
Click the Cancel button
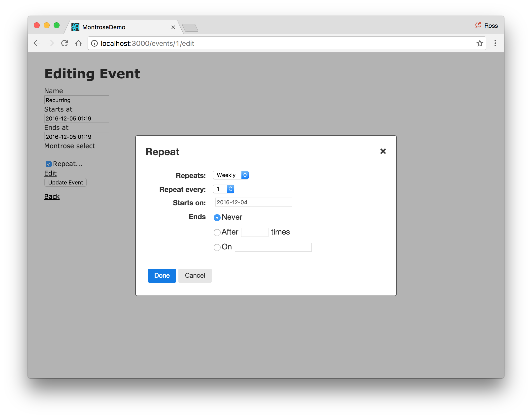coord(195,276)
